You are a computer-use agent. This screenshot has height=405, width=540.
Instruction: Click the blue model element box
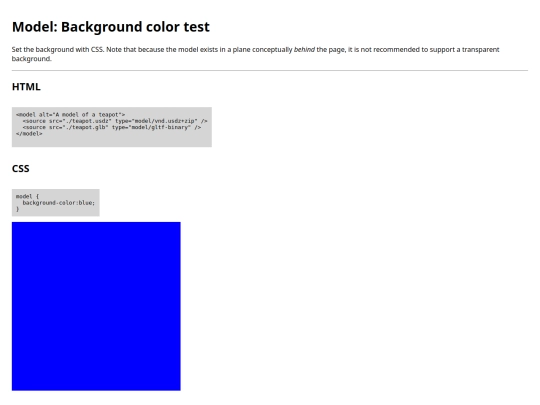coord(96,306)
